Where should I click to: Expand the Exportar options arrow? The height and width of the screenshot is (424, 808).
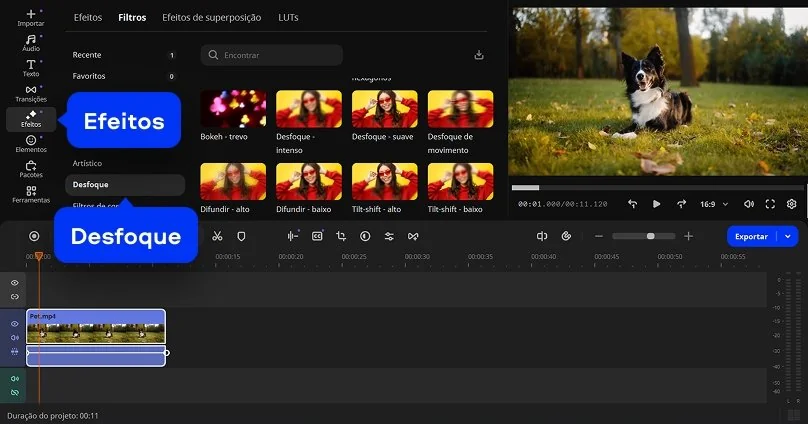788,236
